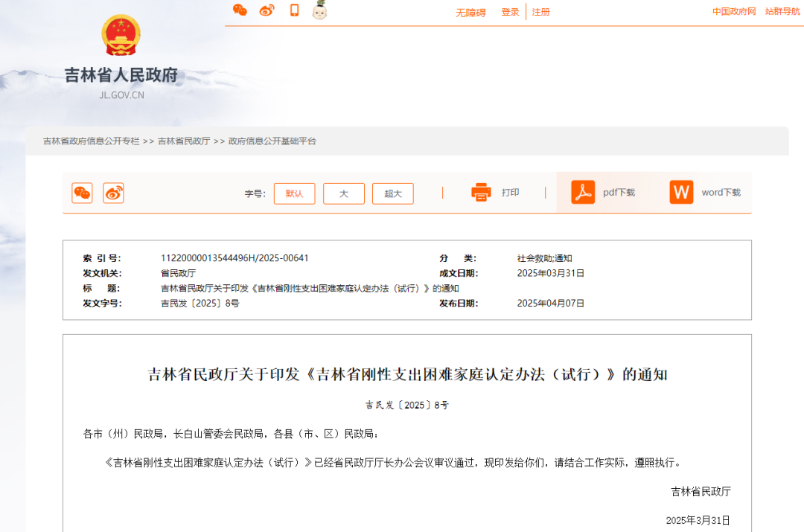
Task: Click the cartoon mascot avatar icon
Action: pyautogui.click(x=319, y=10)
